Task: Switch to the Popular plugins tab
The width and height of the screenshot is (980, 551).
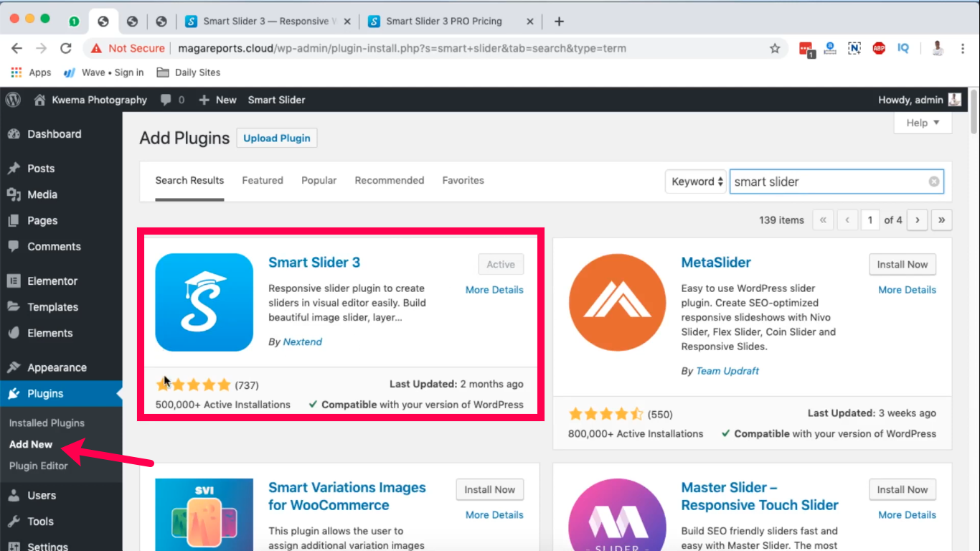Action: click(319, 181)
